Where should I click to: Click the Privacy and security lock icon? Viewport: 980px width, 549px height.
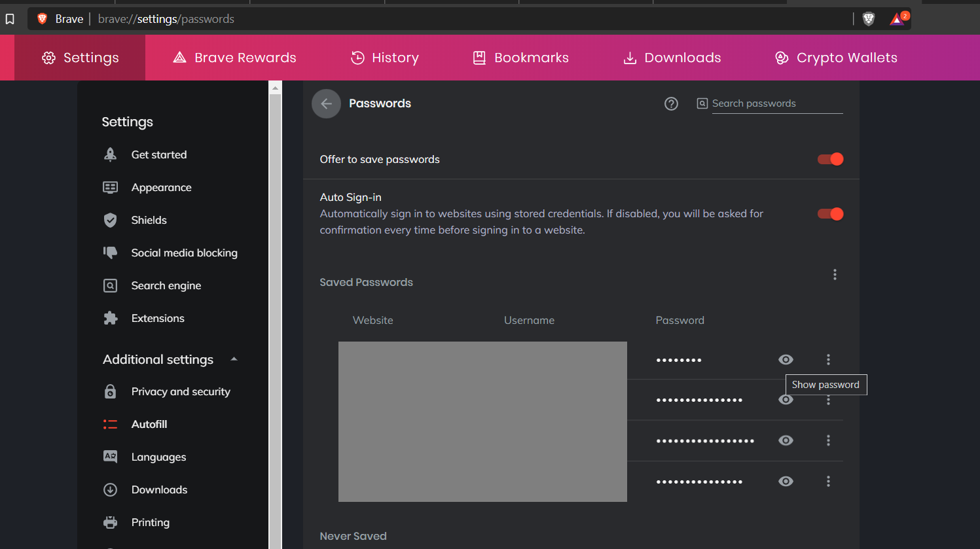tap(110, 391)
